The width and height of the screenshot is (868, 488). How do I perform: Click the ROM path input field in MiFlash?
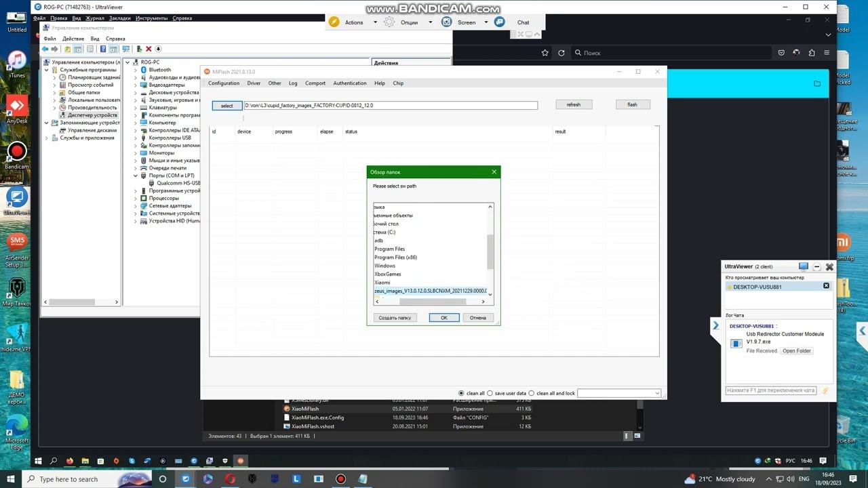[391, 106]
